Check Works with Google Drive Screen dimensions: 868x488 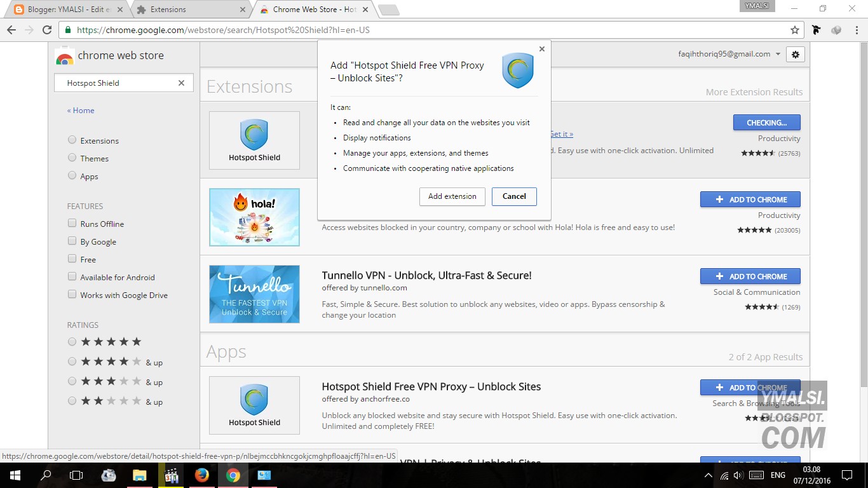(72, 294)
